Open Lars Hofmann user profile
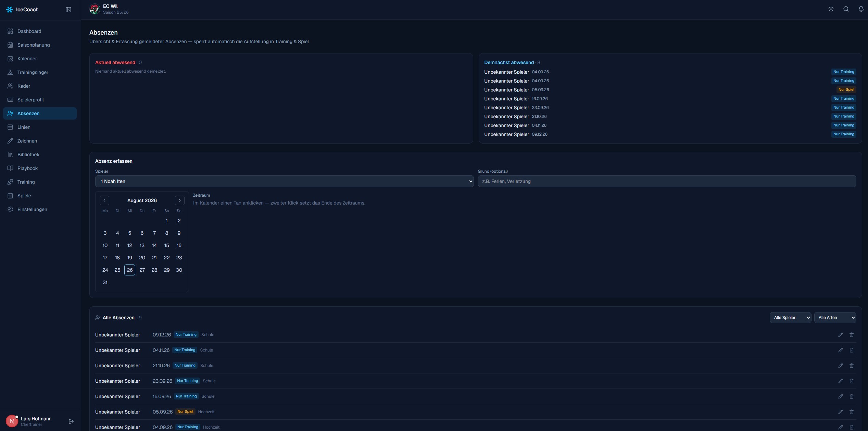 (x=29, y=421)
